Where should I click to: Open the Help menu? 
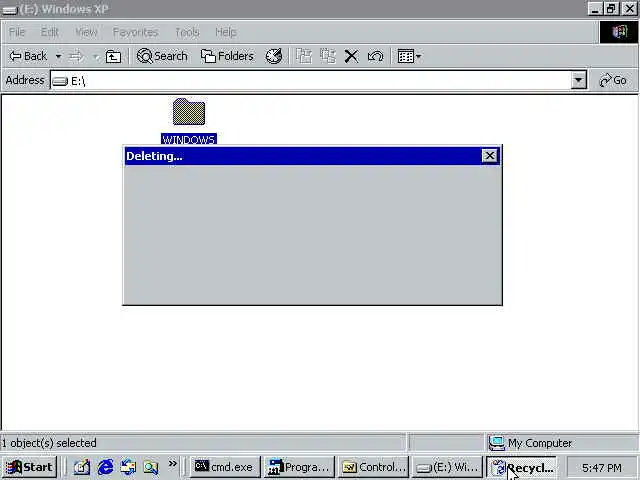[x=226, y=32]
